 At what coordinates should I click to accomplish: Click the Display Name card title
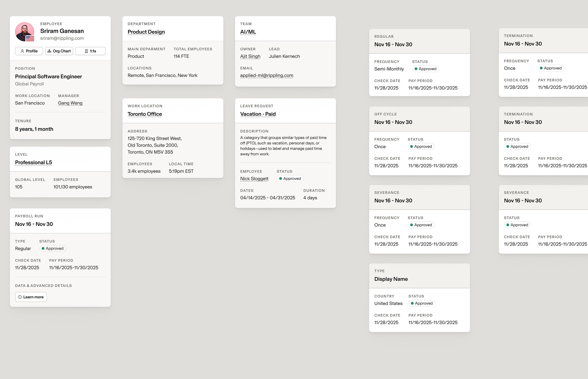coord(391,279)
